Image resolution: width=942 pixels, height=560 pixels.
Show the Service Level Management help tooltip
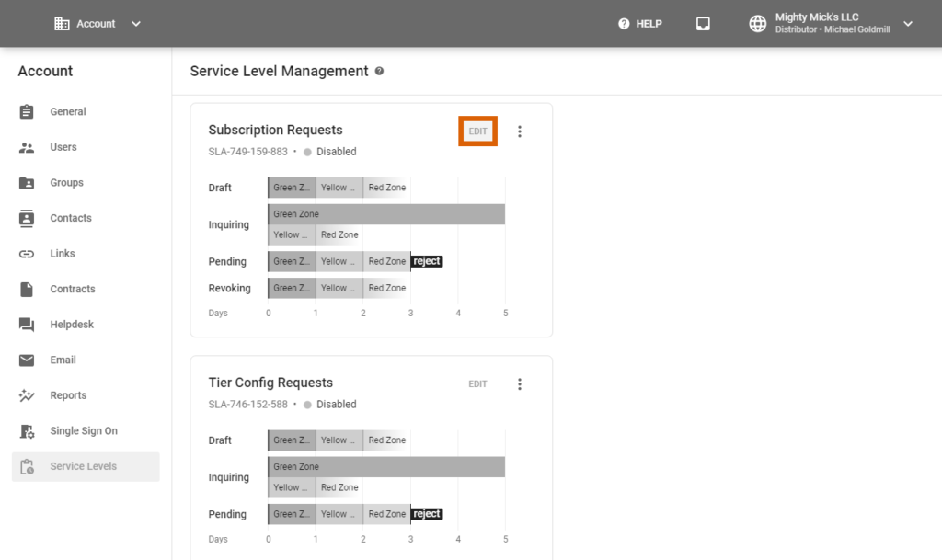click(379, 71)
